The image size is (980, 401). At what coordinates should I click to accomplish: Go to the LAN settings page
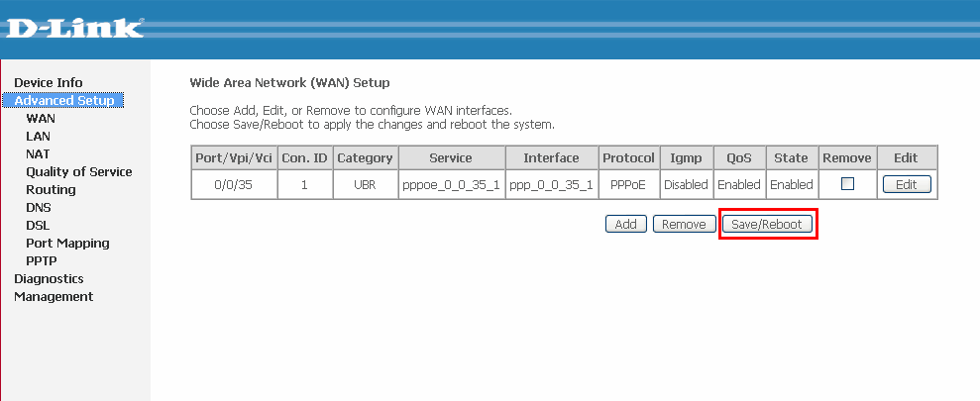(x=38, y=137)
